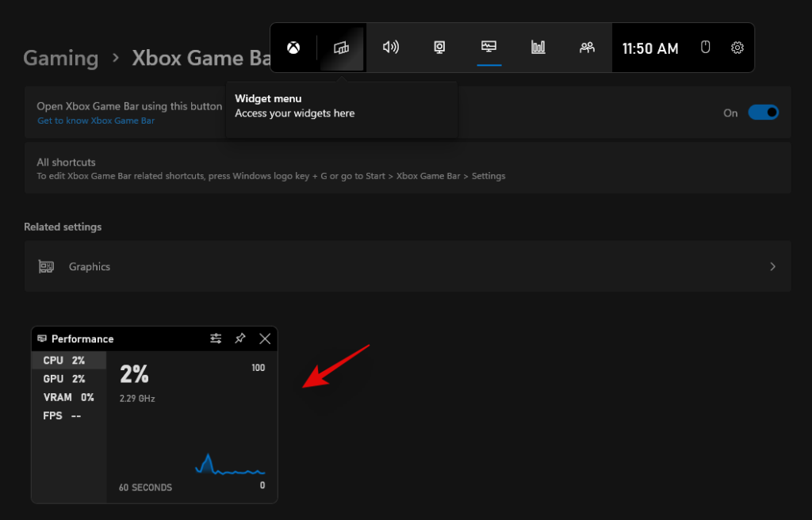
Task: Open the Capture widget icon
Action: [x=439, y=48]
